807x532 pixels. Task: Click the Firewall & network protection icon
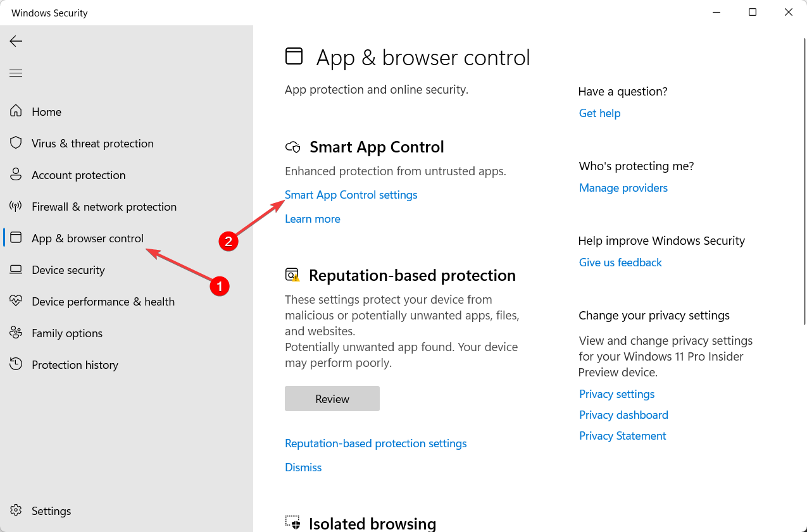tap(16, 206)
